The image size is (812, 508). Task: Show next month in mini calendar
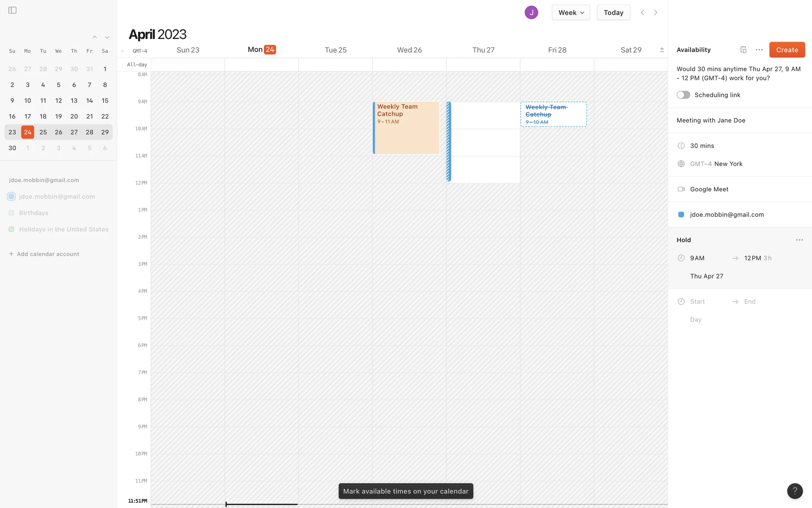[107, 37]
